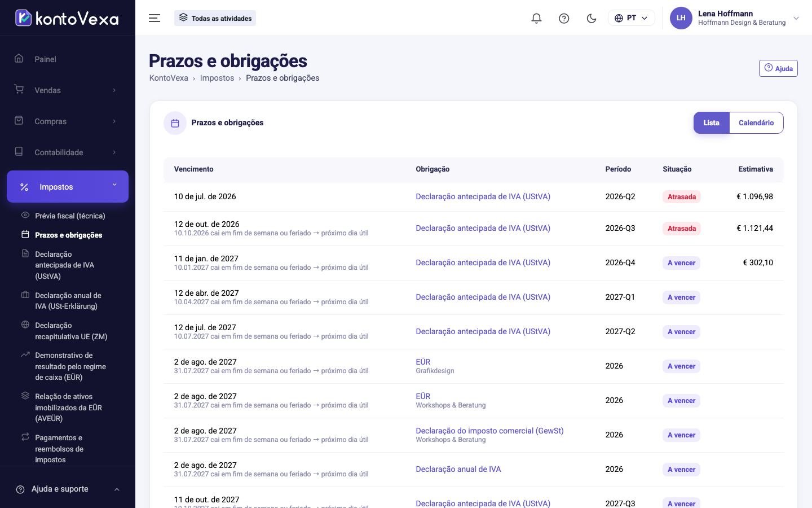
Task: Go to Impostos breadcrumb link
Action: tap(217, 78)
